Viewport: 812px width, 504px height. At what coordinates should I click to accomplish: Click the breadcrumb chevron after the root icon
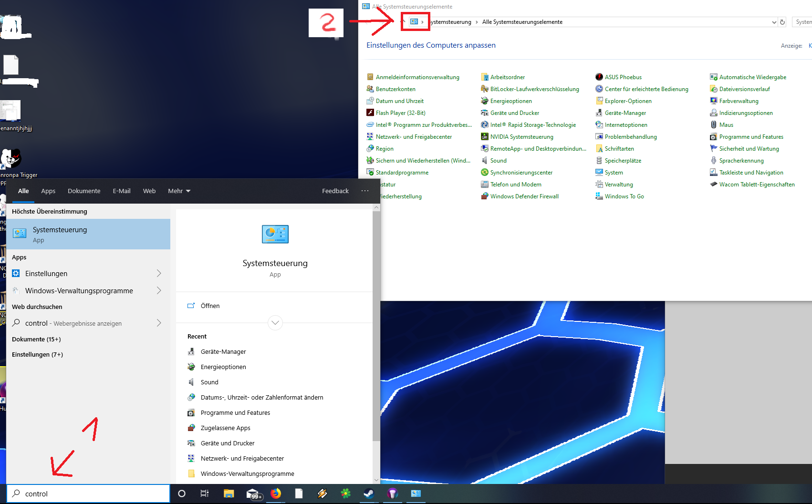tap(422, 22)
